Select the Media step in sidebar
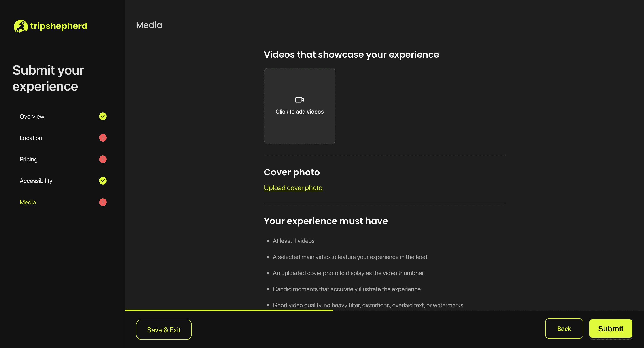This screenshot has width=644, height=348. click(x=28, y=202)
